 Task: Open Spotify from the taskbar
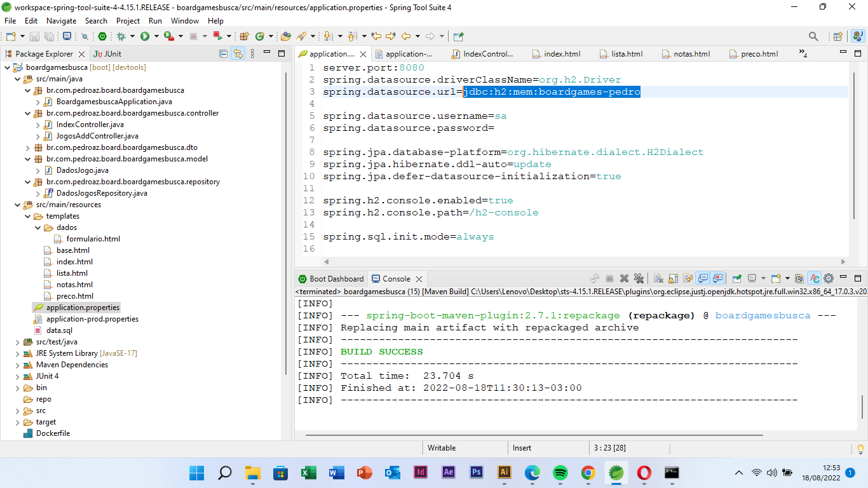point(560,473)
